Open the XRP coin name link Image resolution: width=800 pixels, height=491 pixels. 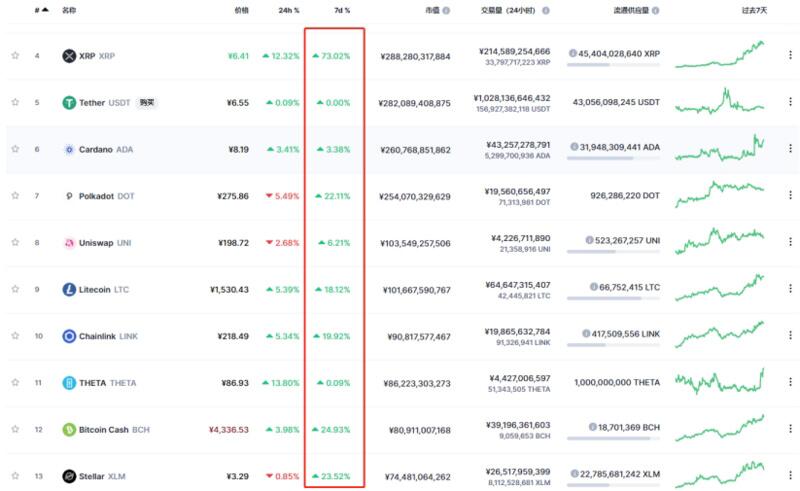[x=97, y=56]
